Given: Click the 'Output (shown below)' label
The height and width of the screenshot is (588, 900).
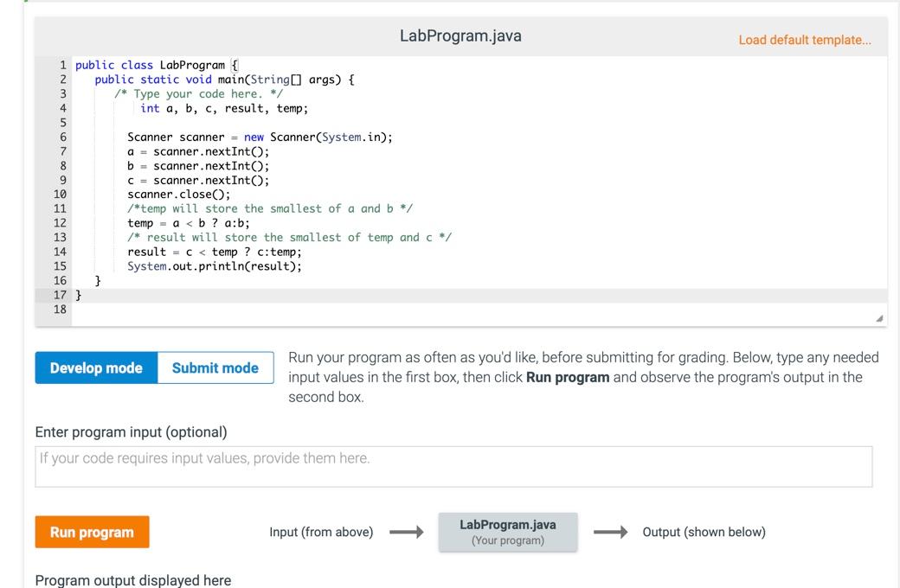Looking at the screenshot, I should (x=704, y=532).
